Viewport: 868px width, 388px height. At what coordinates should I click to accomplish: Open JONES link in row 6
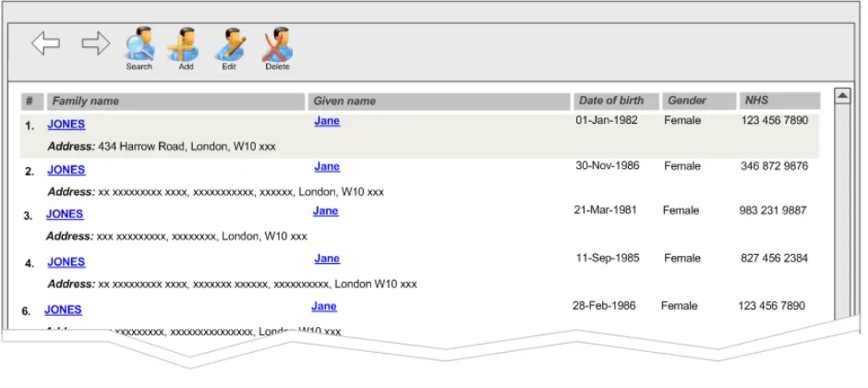63,310
